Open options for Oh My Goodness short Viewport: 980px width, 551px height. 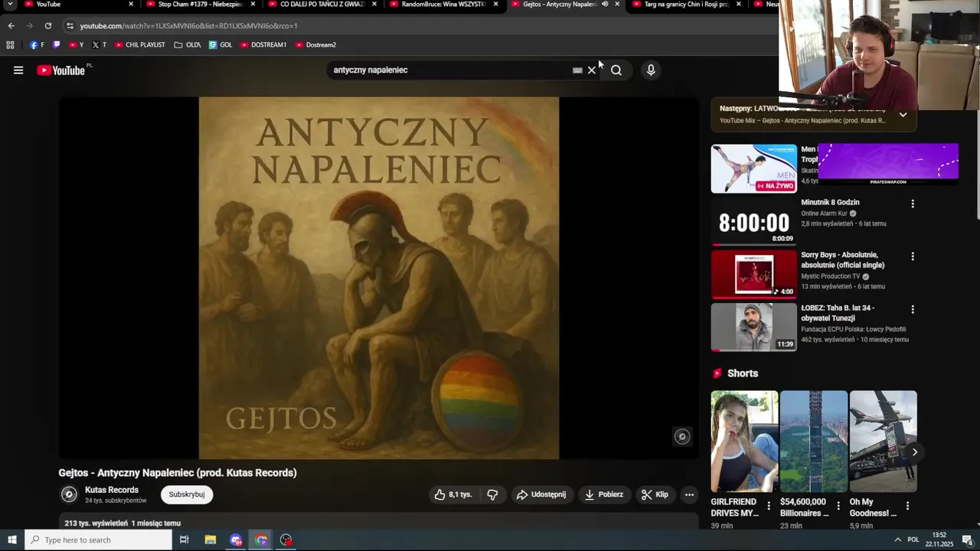[x=907, y=506]
